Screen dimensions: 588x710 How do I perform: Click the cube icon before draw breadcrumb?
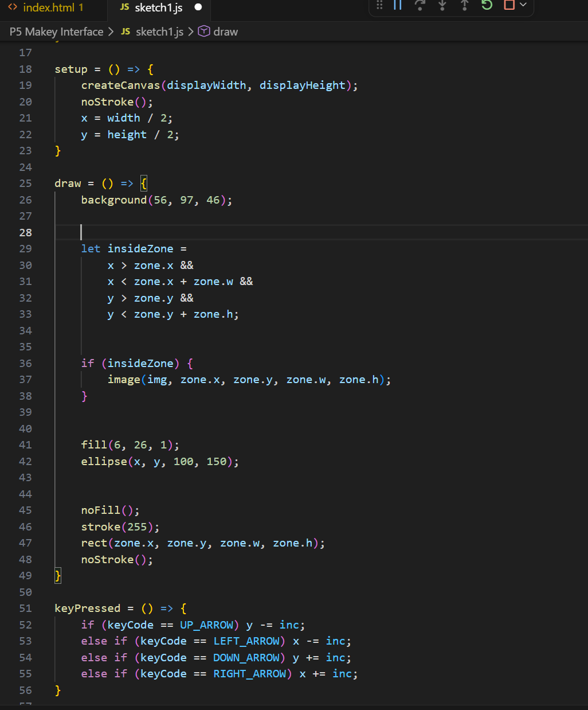[204, 31]
